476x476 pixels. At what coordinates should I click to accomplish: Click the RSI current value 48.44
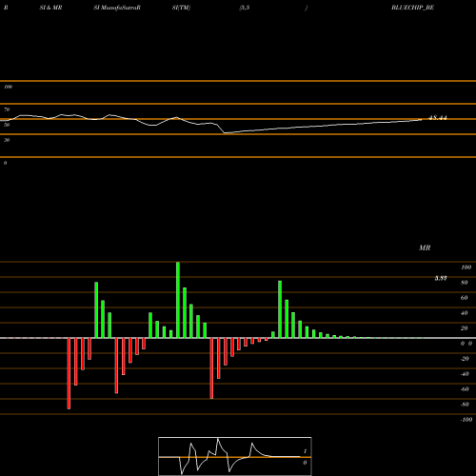coord(438,118)
